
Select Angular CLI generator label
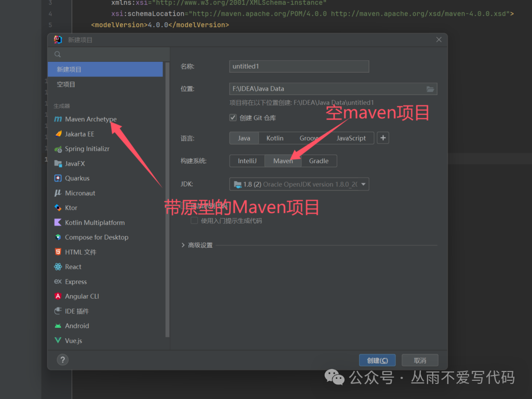(x=82, y=296)
